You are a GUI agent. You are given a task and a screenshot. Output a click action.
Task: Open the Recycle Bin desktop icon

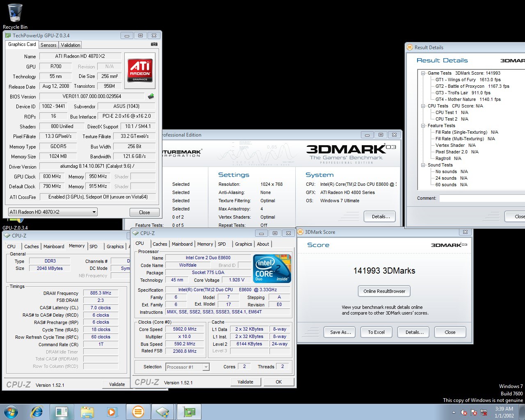15,16
